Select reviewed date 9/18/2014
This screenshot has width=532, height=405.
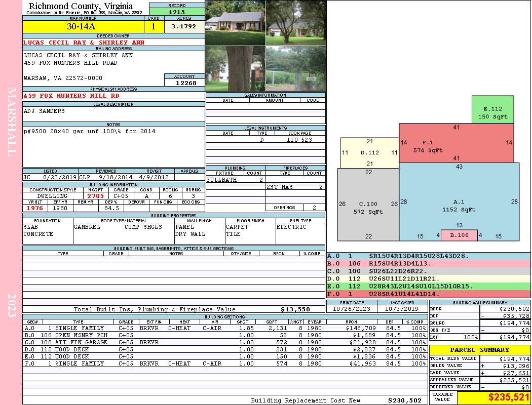click(116, 177)
